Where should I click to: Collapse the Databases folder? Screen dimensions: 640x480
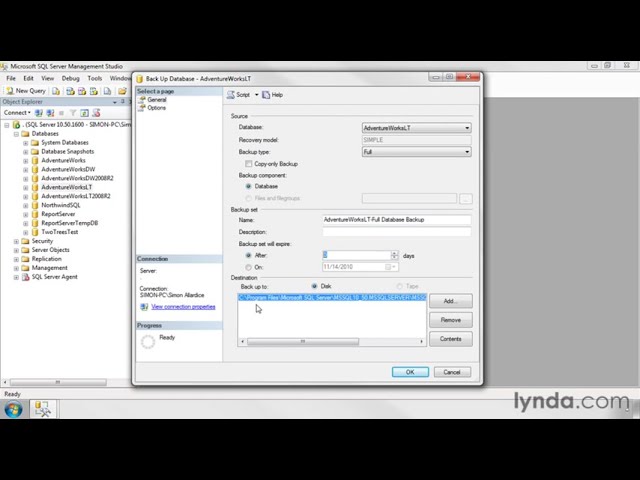pos(16,134)
